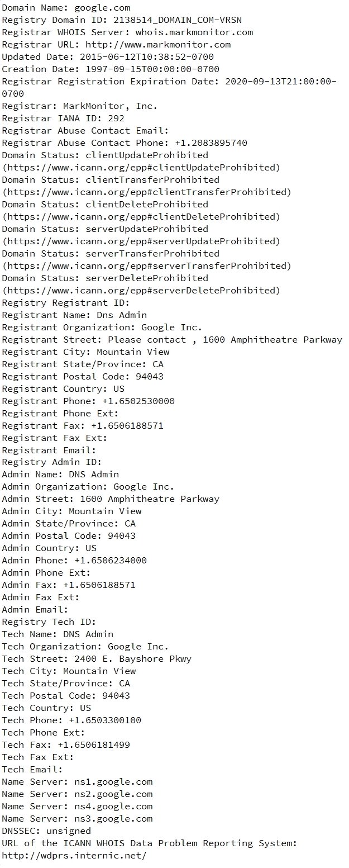The height and width of the screenshot is (868, 349).
Task: Click the DNSSEC unsigned line
Action: click(46, 831)
